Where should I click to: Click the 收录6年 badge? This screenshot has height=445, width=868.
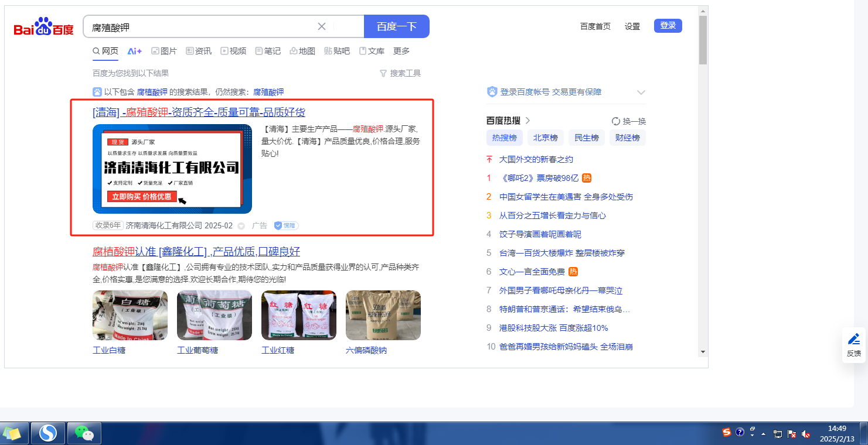point(108,225)
